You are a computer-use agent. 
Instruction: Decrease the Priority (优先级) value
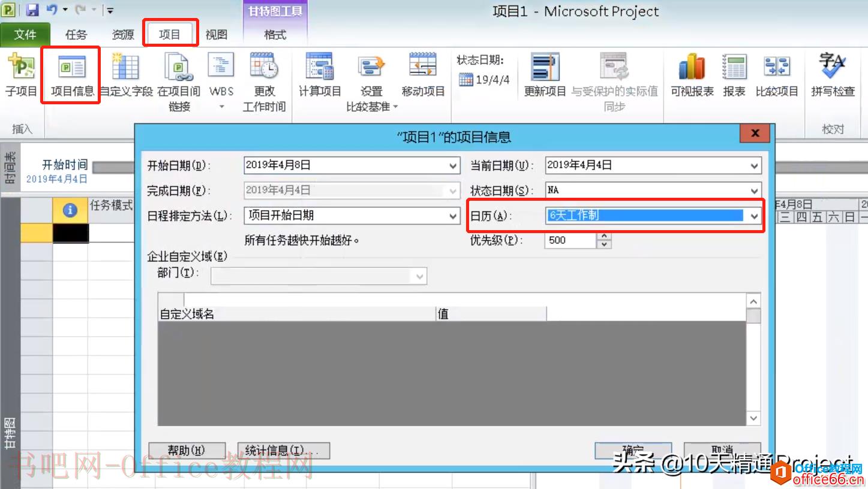click(605, 244)
